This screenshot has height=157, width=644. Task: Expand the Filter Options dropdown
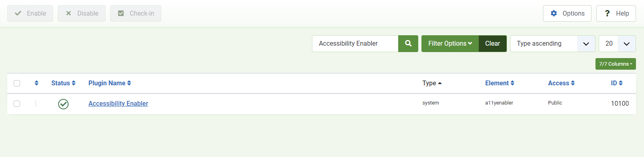point(450,44)
